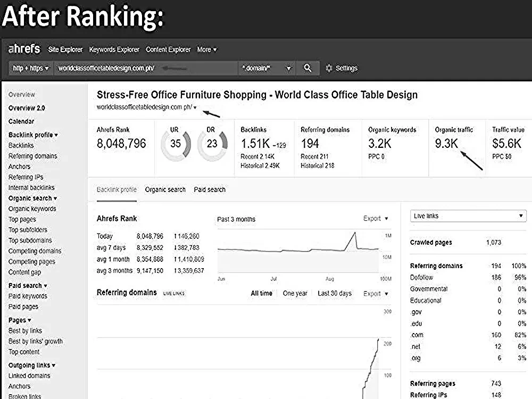
Task: Click the Historical 2.49K backlinks figure
Action: tap(260, 166)
